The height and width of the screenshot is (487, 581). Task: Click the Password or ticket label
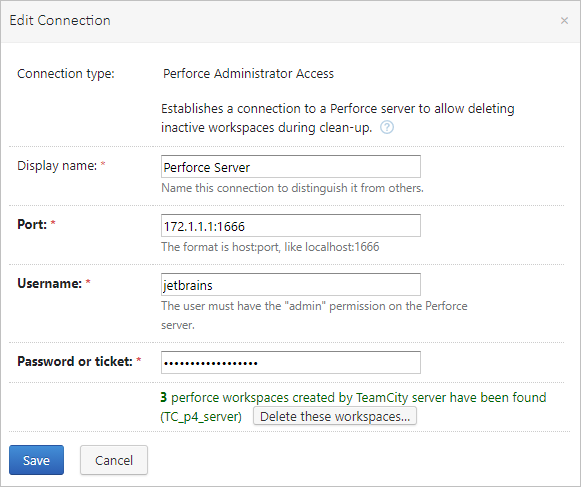pos(75,361)
